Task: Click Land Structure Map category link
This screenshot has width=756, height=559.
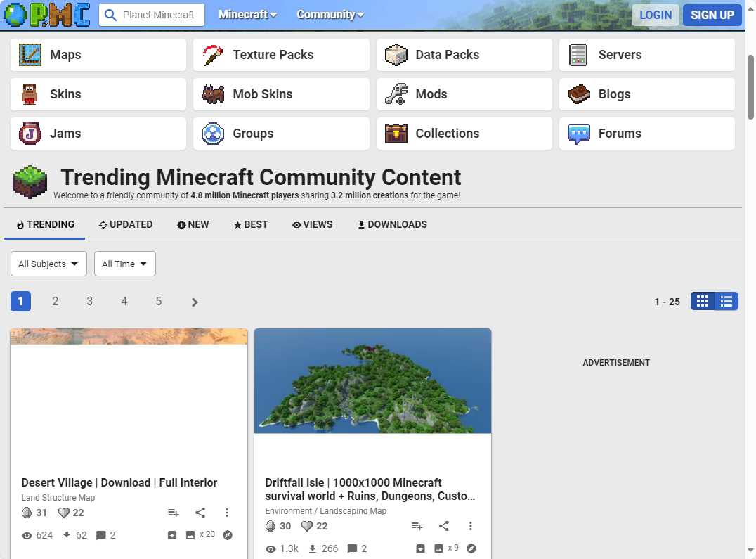Action: click(58, 497)
